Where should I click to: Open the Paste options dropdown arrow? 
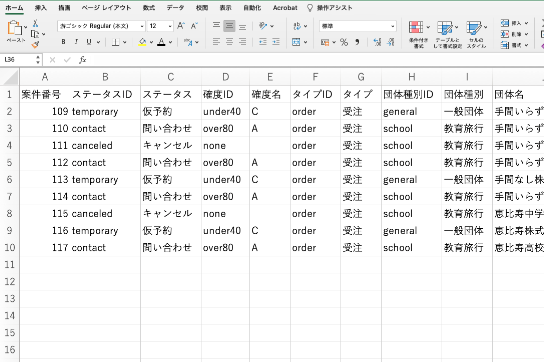[26, 27]
